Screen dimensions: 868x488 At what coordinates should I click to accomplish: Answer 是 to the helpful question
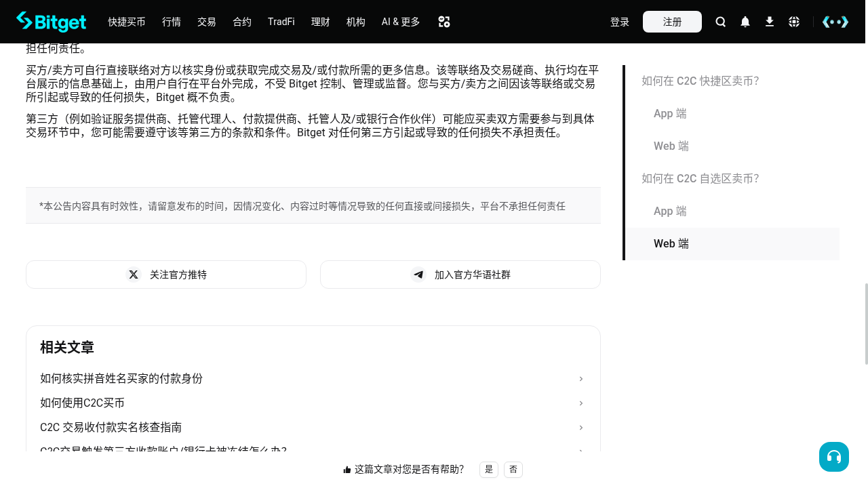point(489,470)
